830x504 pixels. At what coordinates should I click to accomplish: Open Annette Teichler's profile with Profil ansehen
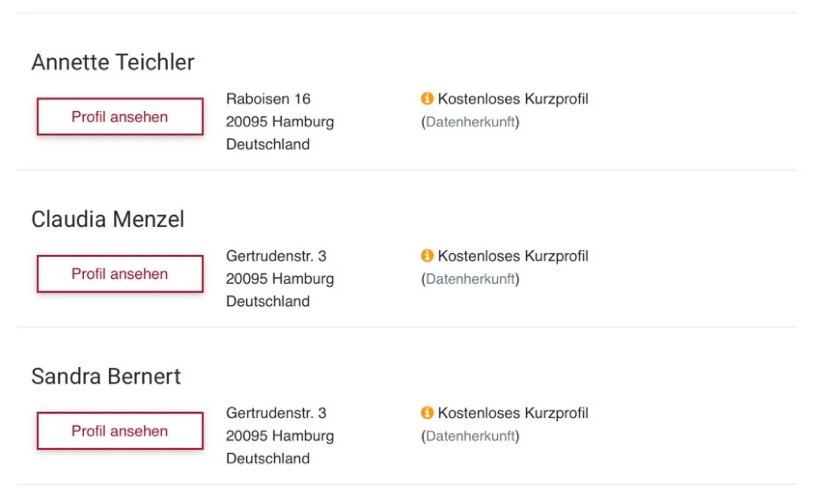coord(120,117)
